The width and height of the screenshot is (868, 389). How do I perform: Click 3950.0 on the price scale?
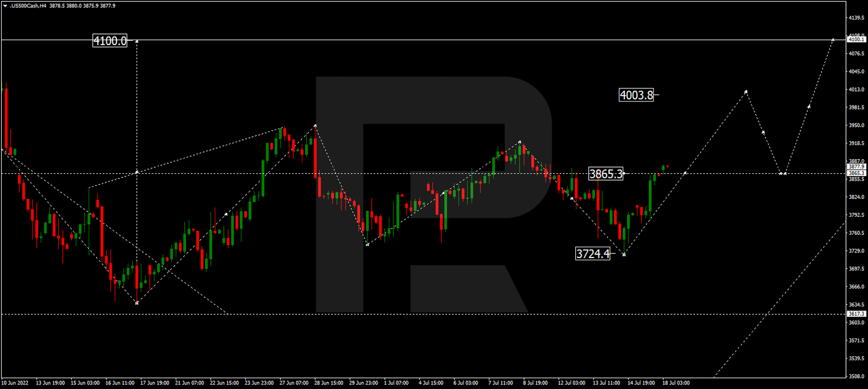coord(856,125)
